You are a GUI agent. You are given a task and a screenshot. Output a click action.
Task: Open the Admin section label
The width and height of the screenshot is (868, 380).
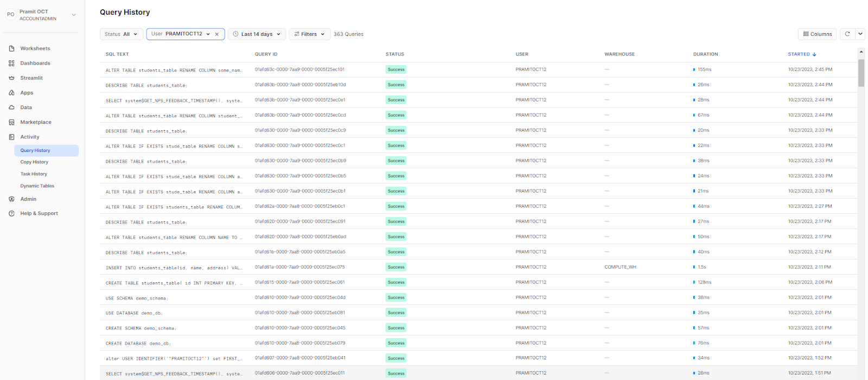click(x=28, y=199)
